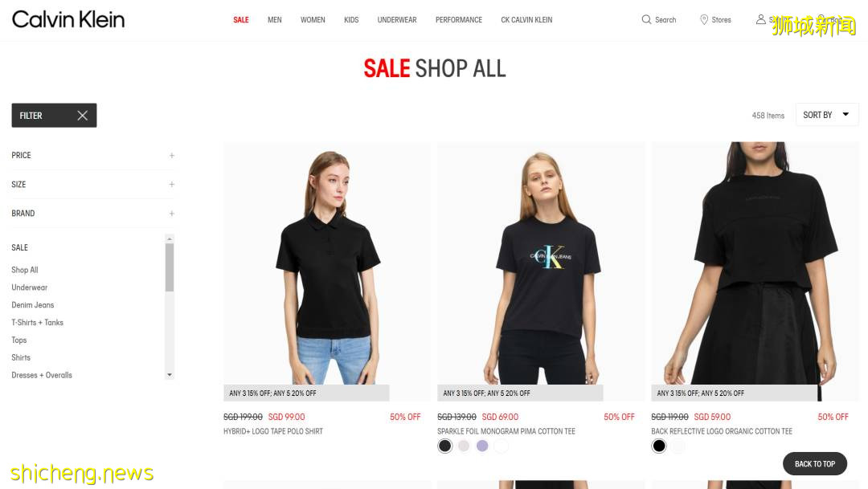Open the UNDERWEAR menu
Viewport: 868px width, 489px height.
[x=397, y=20]
